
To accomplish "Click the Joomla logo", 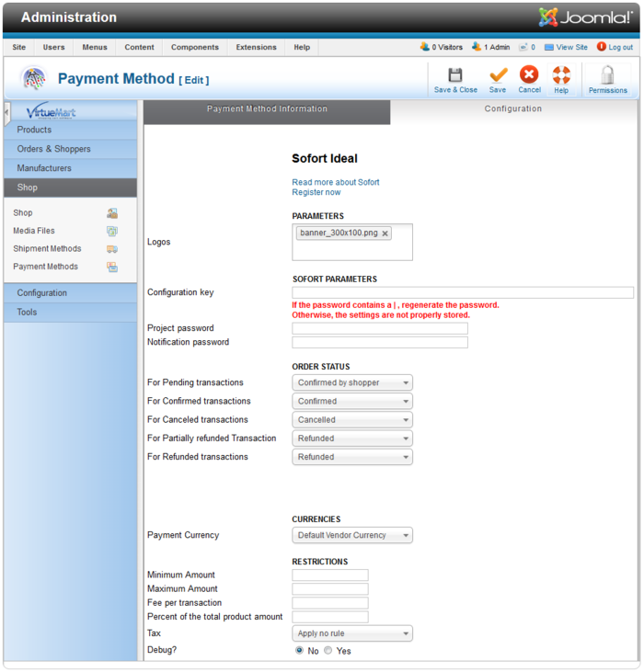I will click(x=585, y=17).
